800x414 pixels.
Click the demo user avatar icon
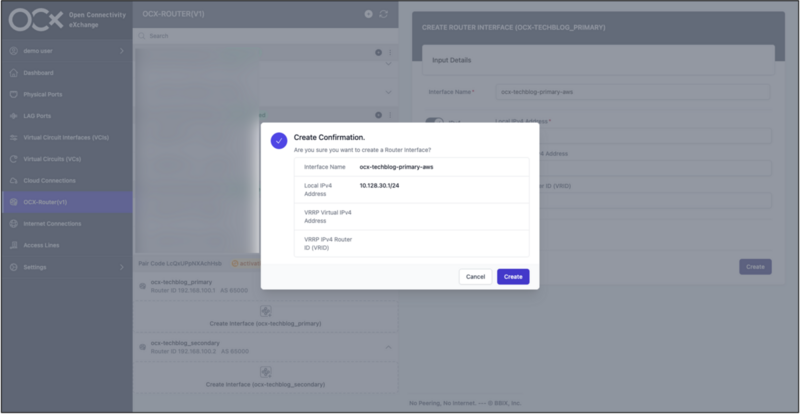coord(14,51)
